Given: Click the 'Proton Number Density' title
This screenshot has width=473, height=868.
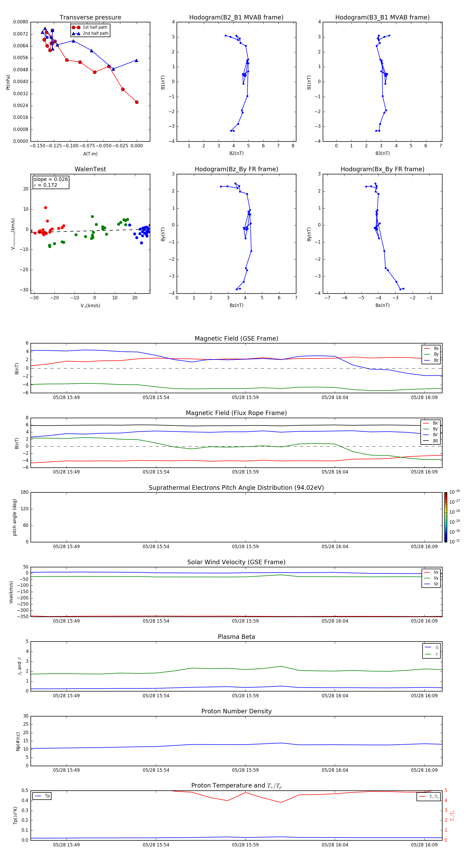Looking at the screenshot, I should (236, 711).
